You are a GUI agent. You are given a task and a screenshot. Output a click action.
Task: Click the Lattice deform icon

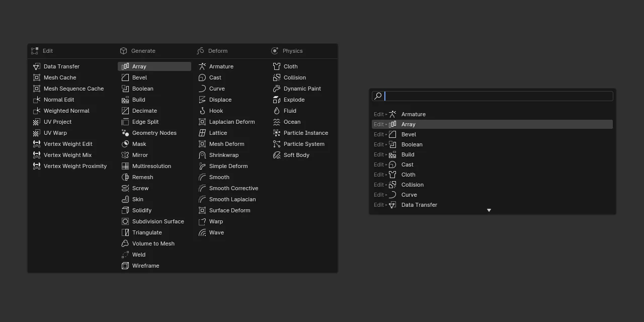(202, 133)
